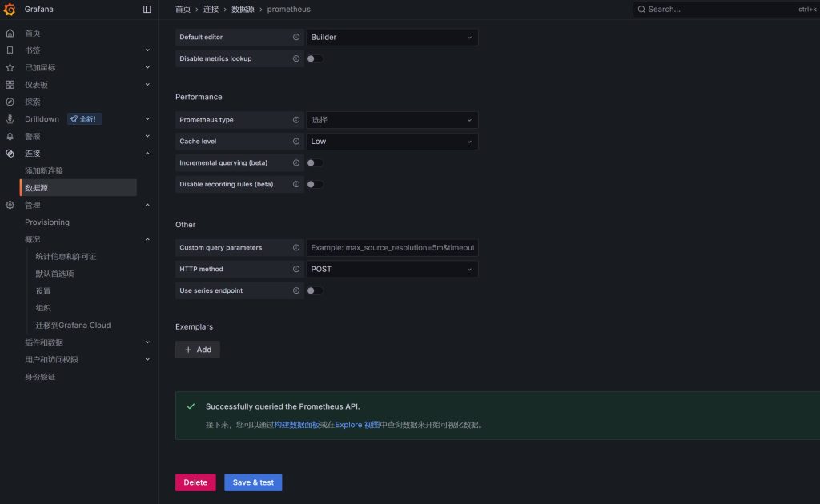Open the Default editor Builder dropdown
Screen dimensions: 820x504
point(392,37)
